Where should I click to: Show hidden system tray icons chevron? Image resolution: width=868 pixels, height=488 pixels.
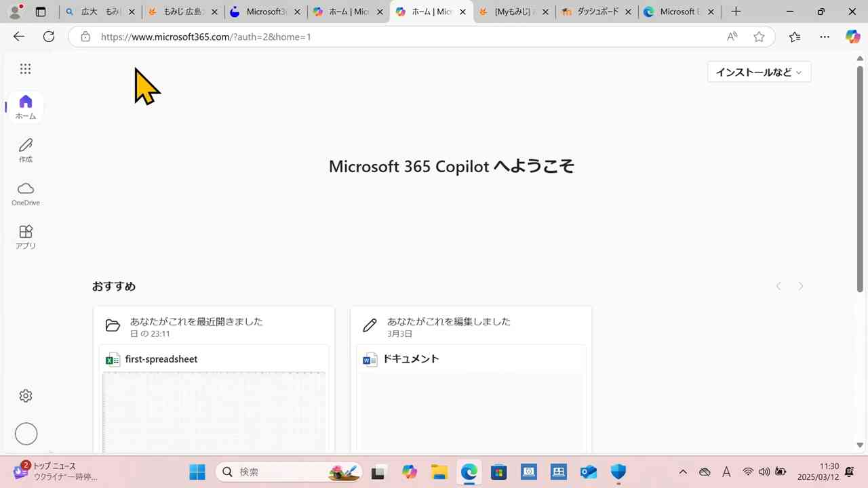pos(683,472)
